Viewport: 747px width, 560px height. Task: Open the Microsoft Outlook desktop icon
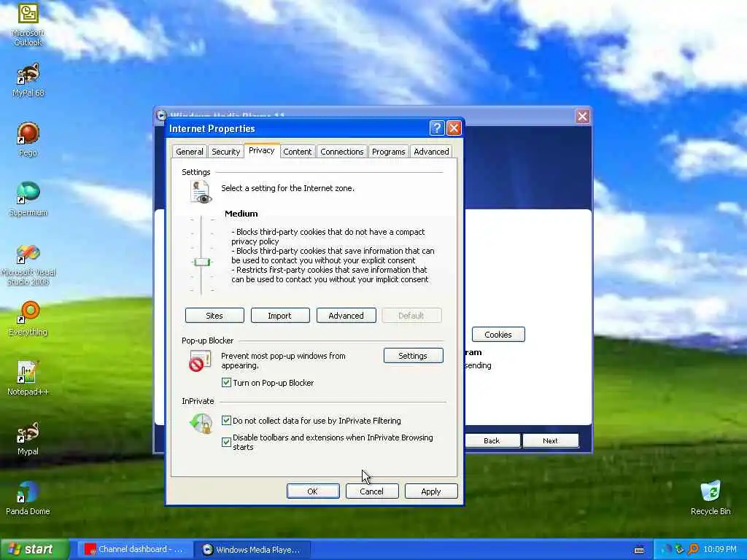[28, 25]
